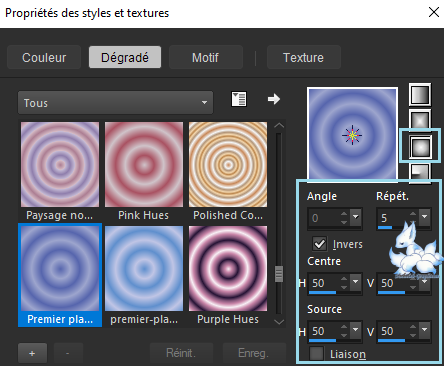This screenshot has width=444, height=366.
Task: Click the Centre V value field
Action: pos(392,283)
